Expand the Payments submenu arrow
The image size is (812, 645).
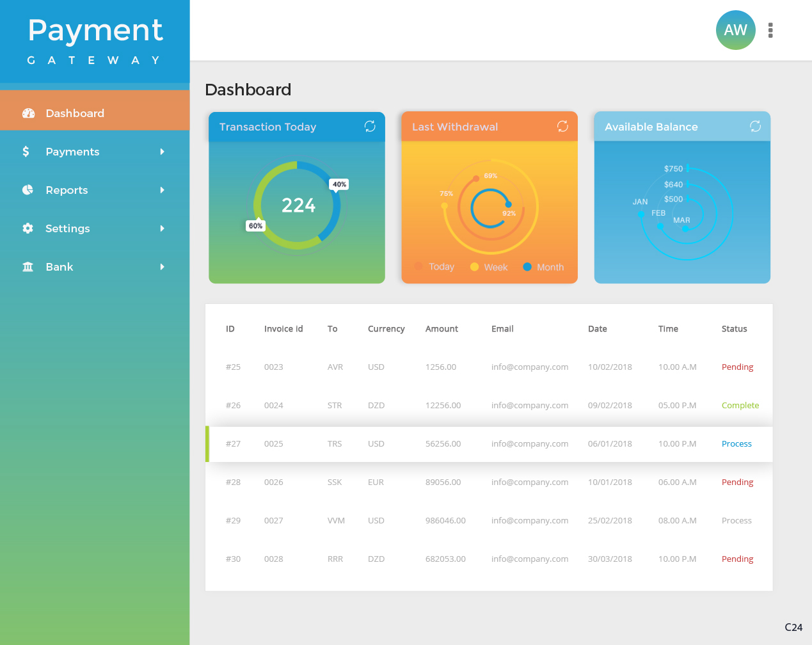163,152
